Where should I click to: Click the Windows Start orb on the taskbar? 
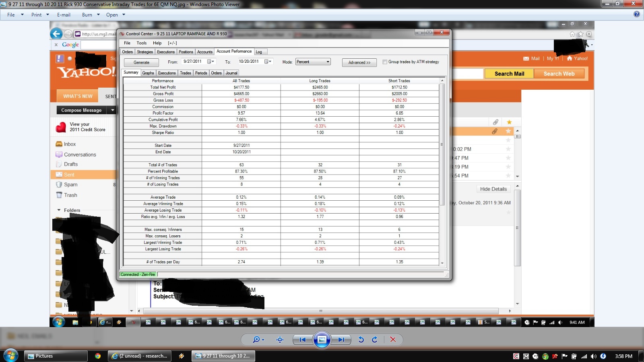[x=10, y=356]
